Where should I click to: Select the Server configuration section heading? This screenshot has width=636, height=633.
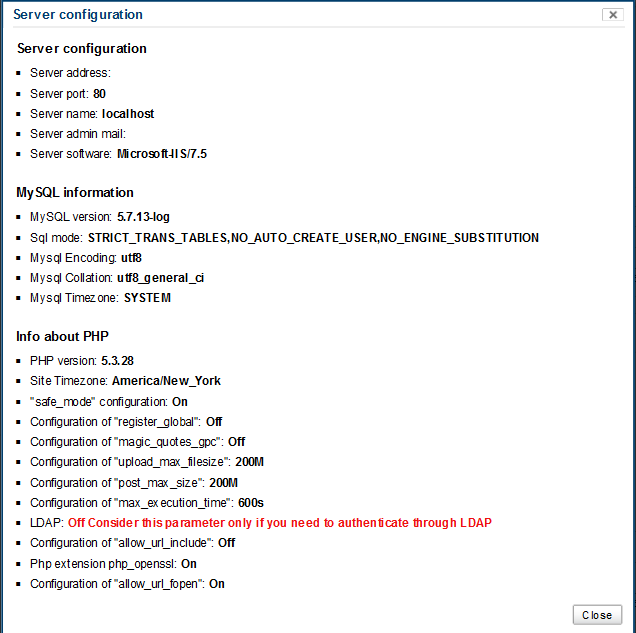coord(82,48)
